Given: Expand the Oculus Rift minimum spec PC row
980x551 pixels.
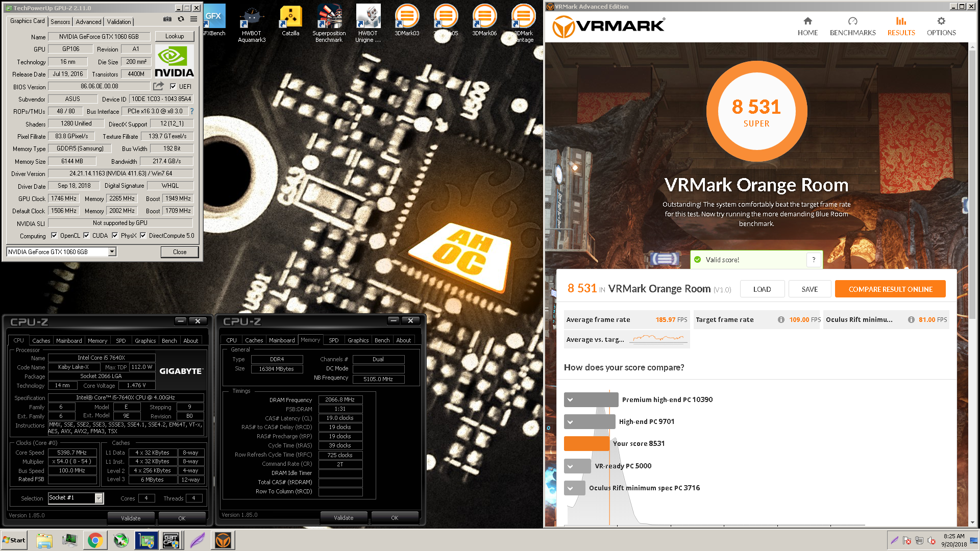Looking at the screenshot, I should tap(570, 488).
